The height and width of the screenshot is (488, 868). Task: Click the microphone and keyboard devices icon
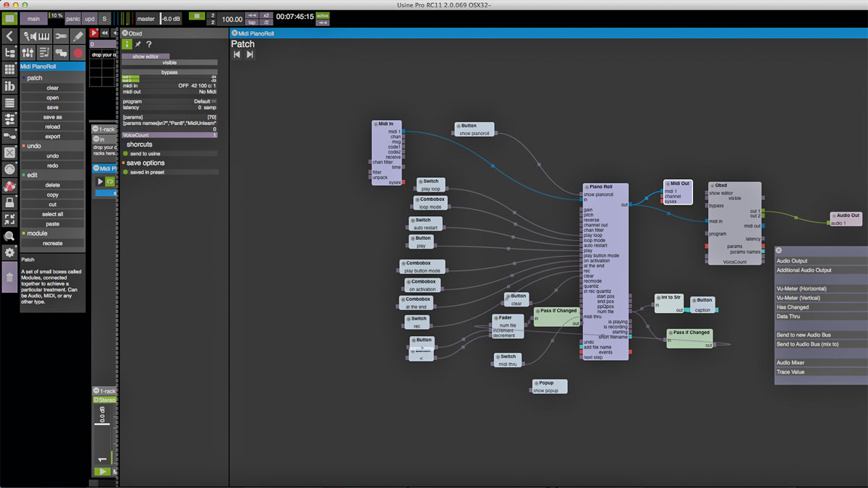click(36, 36)
